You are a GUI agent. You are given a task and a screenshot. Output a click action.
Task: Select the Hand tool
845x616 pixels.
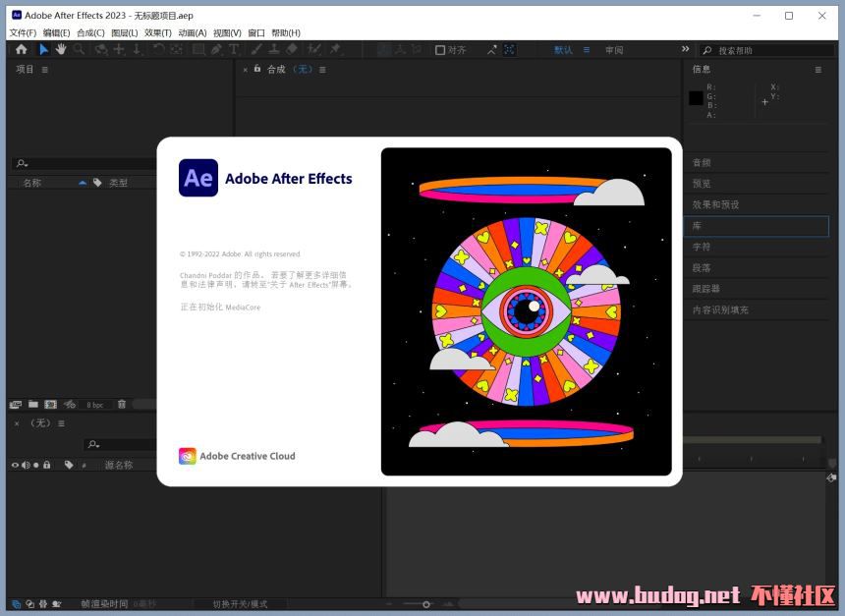tap(60, 49)
